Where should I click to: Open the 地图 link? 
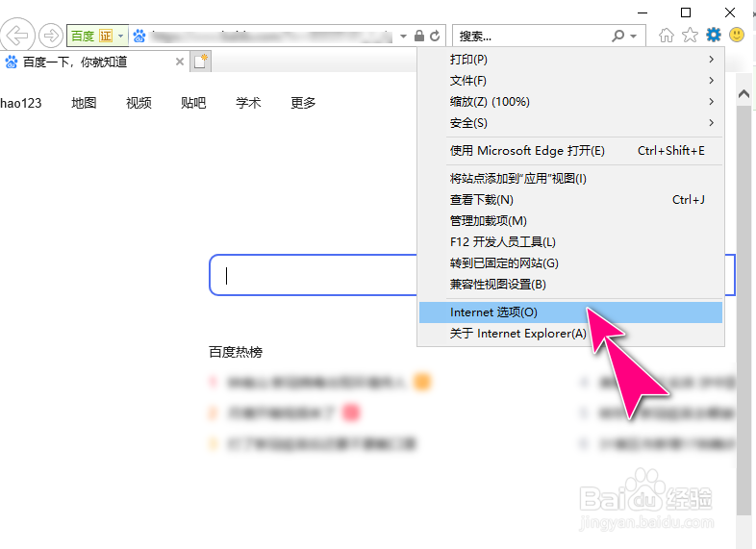[84, 103]
